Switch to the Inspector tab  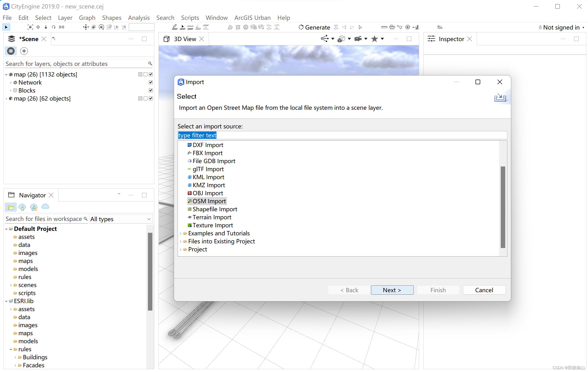(x=451, y=39)
